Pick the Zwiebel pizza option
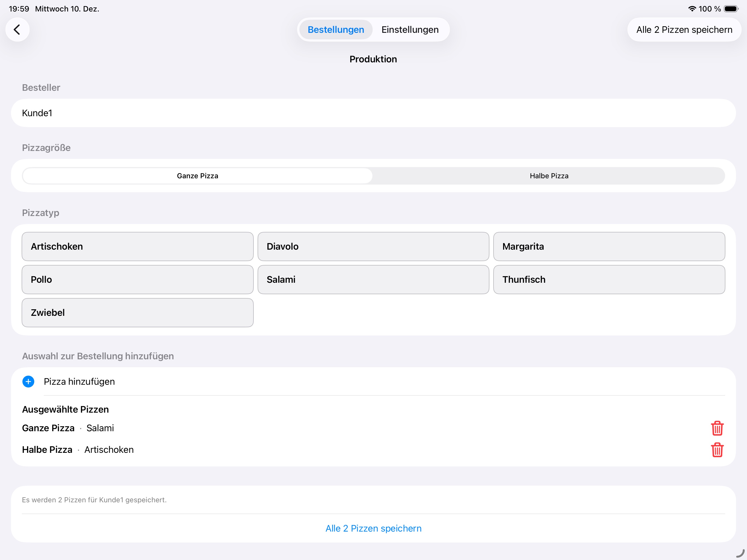The width and height of the screenshot is (747, 560). (x=137, y=313)
